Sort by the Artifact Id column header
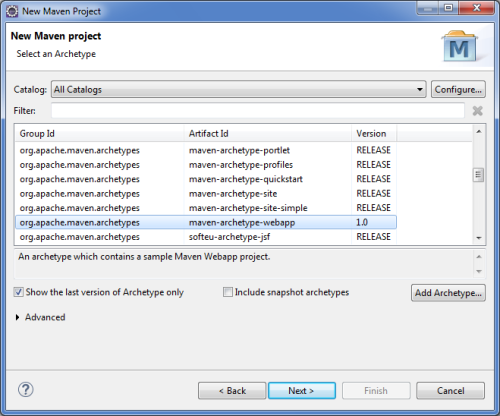This screenshot has height=416, width=500. [267, 134]
